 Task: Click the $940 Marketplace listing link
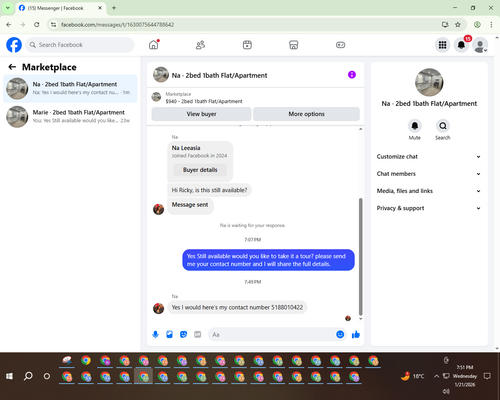click(204, 101)
